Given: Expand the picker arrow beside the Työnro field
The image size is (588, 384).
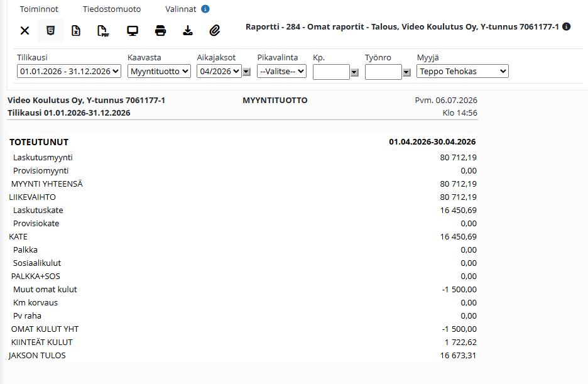Looking at the screenshot, I should [x=407, y=72].
